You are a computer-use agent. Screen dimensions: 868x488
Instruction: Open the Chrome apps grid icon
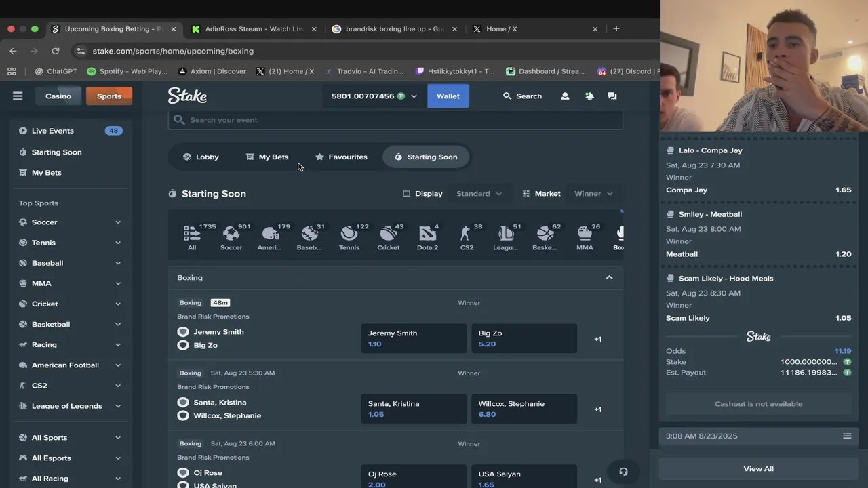[x=12, y=71]
